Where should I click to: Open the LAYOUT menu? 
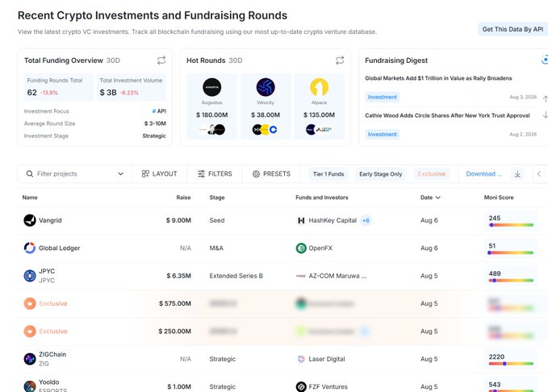point(159,174)
